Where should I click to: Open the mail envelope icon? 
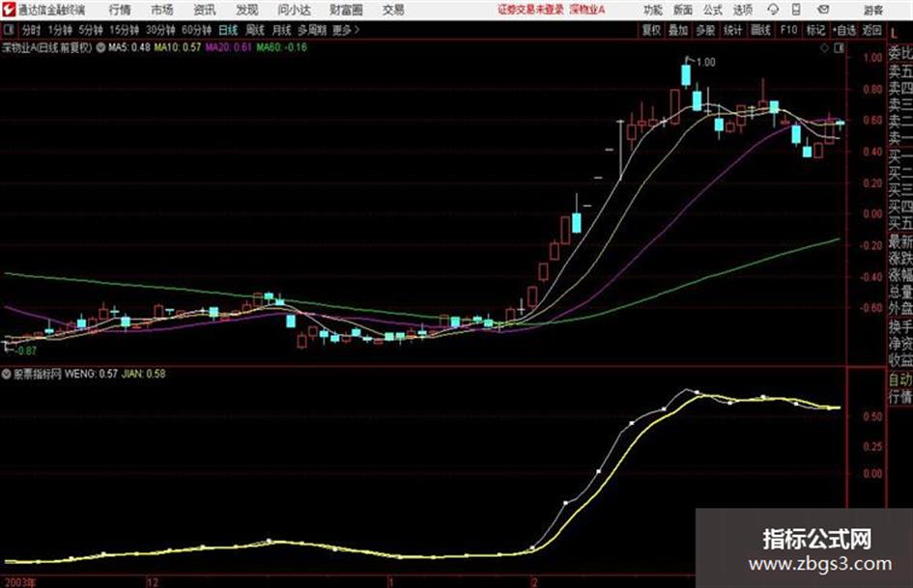(823, 10)
